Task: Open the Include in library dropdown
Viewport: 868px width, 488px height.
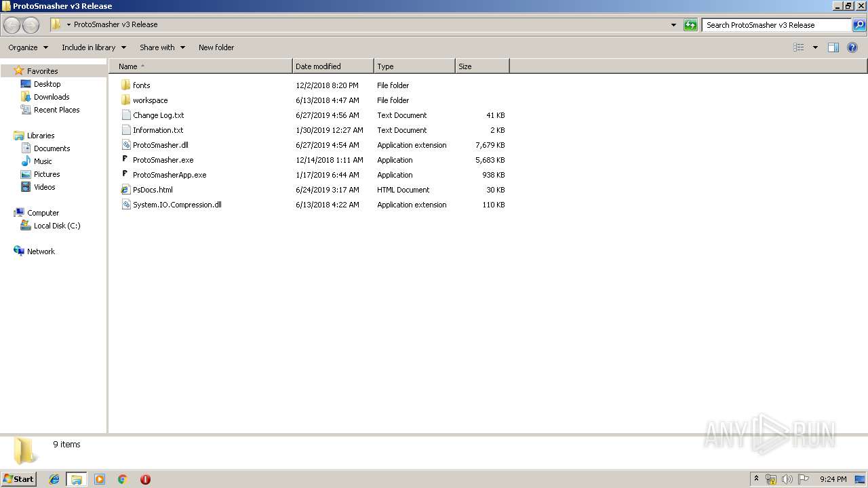Action: 94,47
